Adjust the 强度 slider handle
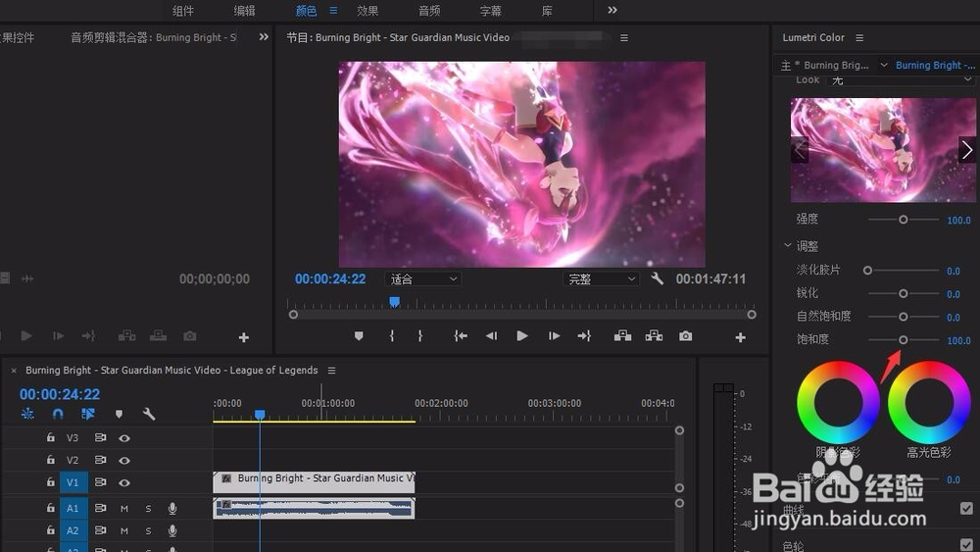The width and height of the screenshot is (980, 552). (x=904, y=220)
